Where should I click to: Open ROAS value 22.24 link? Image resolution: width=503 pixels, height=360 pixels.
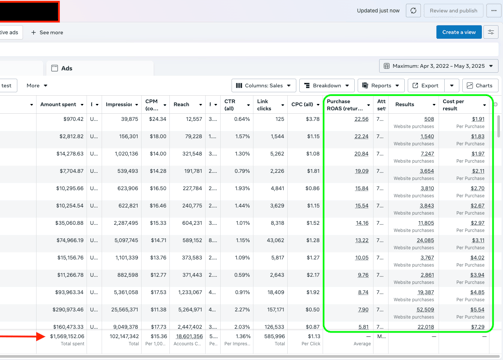coord(361,136)
